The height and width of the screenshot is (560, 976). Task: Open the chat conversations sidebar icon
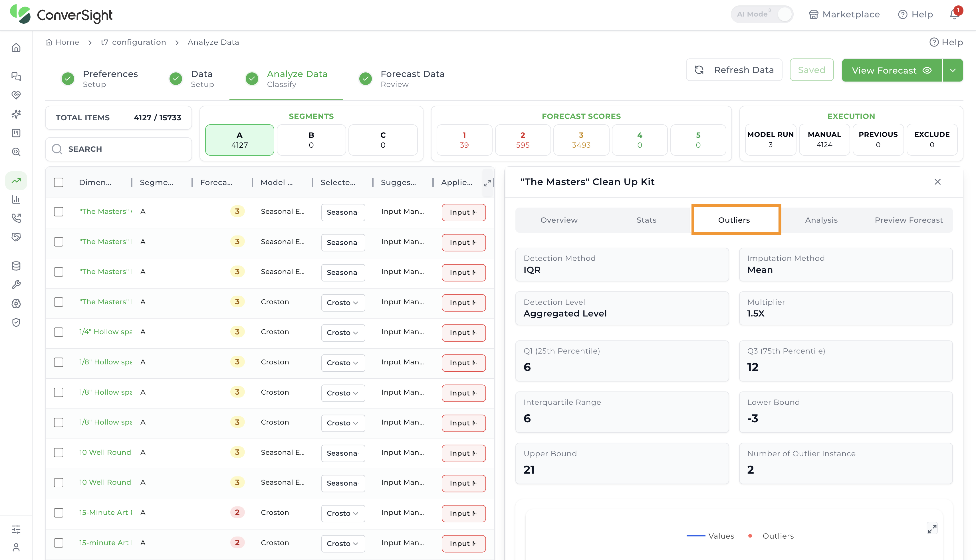(x=16, y=76)
